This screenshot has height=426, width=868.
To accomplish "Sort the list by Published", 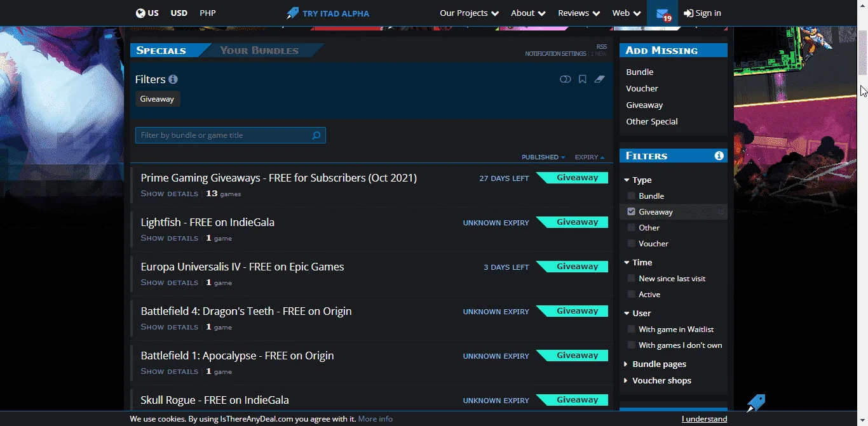I will 543,157.
